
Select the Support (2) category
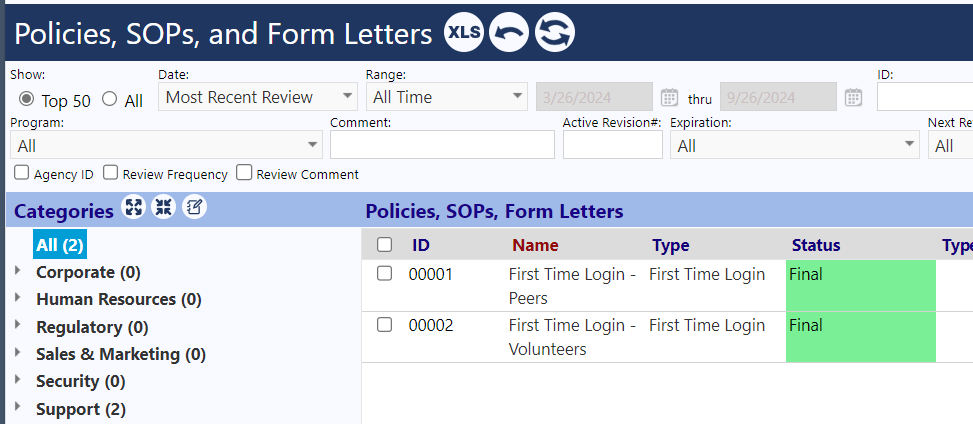click(x=81, y=410)
